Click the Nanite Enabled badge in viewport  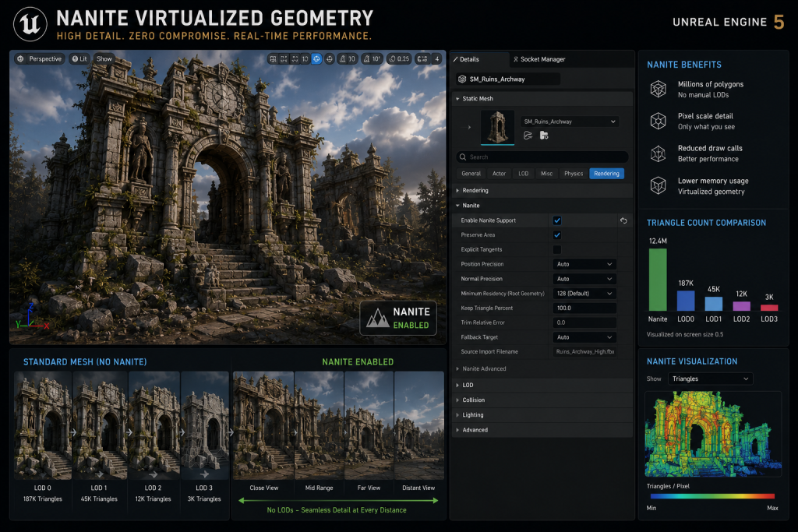click(x=398, y=319)
